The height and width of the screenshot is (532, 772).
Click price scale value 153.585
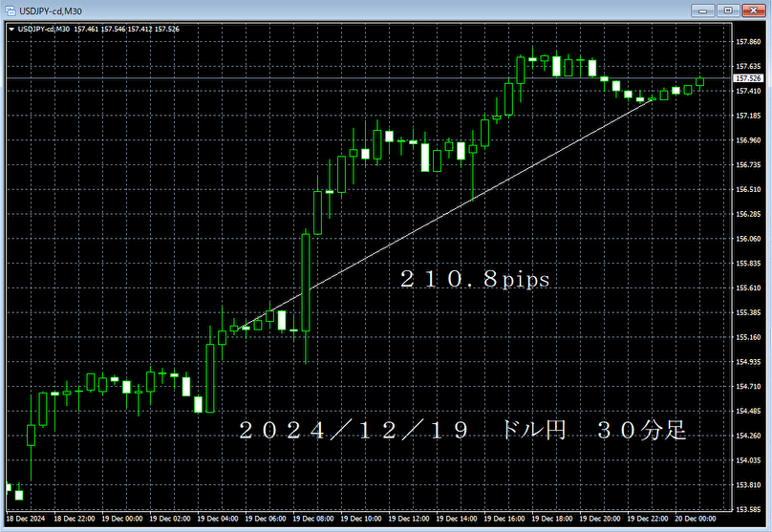pos(748,509)
